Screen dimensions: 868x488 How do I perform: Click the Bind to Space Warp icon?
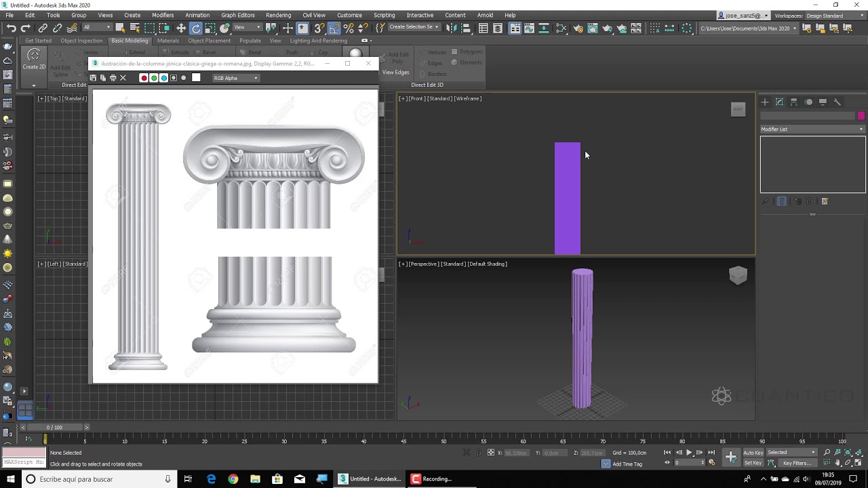click(72, 28)
